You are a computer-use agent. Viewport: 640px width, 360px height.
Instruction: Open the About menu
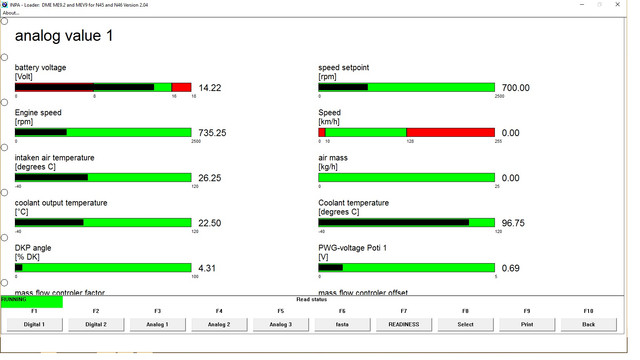tap(11, 13)
